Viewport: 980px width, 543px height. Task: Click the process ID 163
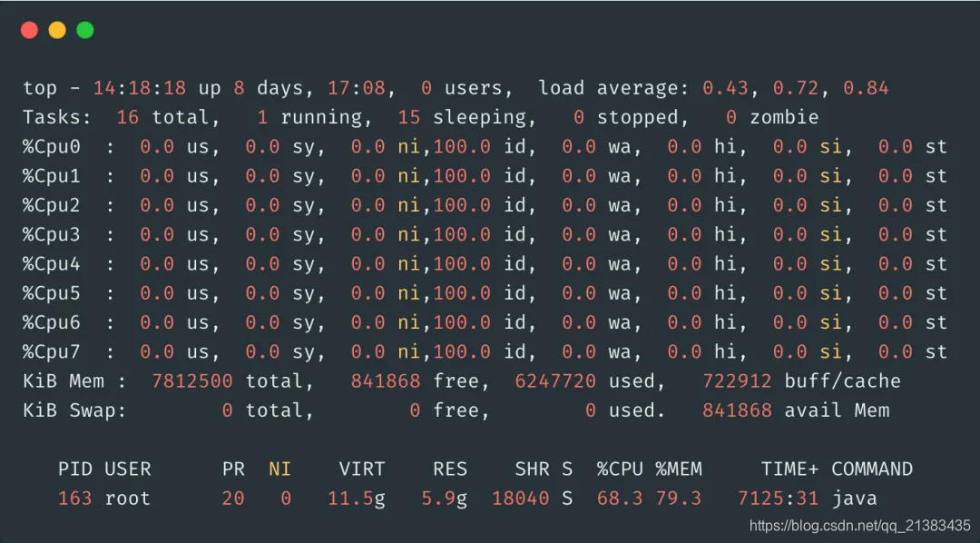click(x=75, y=499)
